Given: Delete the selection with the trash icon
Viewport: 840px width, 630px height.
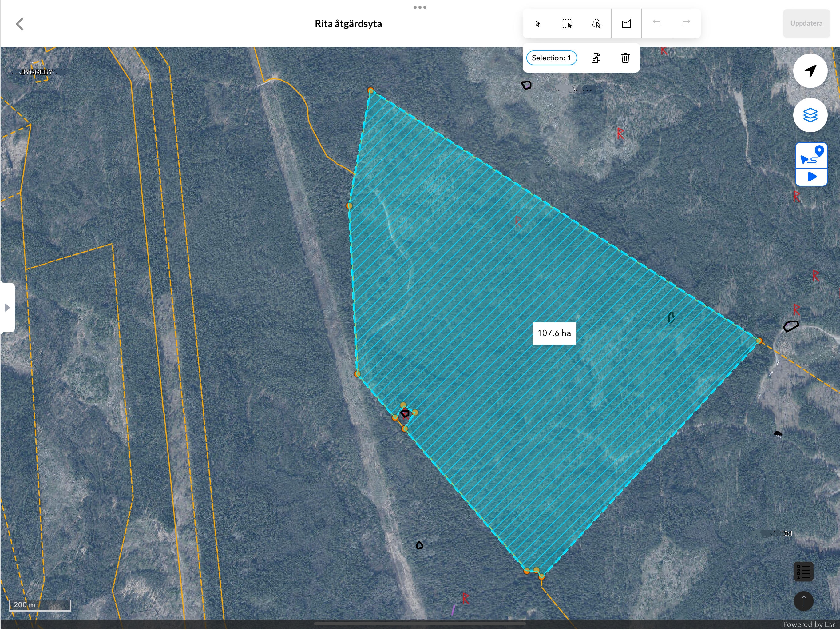Looking at the screenshot, I should (625, 58).
